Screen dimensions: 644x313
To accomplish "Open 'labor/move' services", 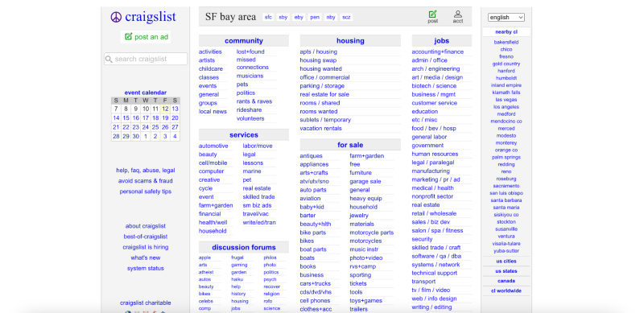I will tap(258, 146).
